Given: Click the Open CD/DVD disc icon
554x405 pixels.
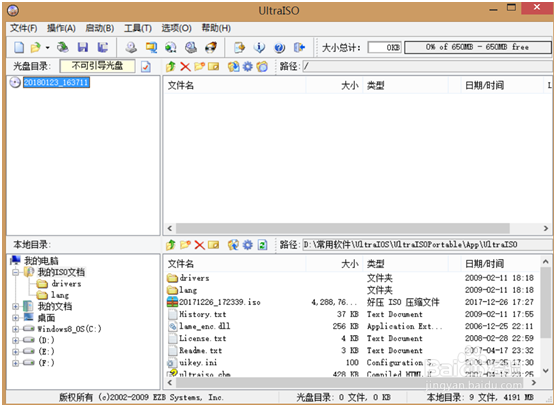Looking at the screenshot, I should pos(63,47).
